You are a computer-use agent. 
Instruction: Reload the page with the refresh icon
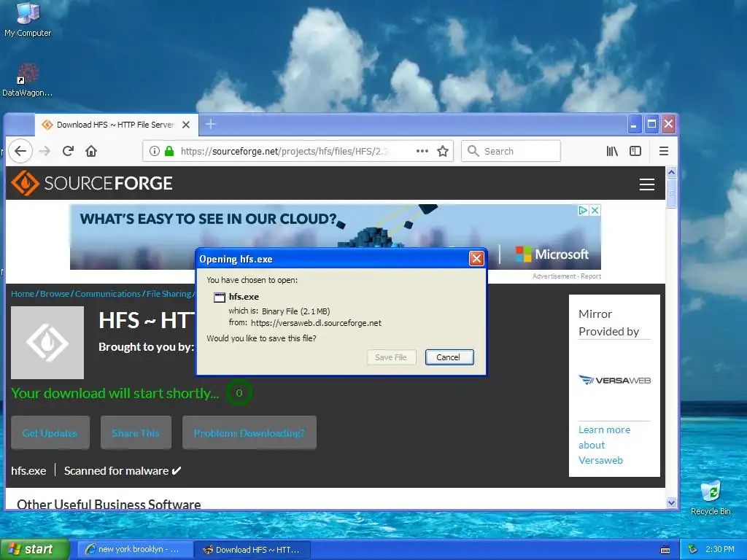(68, 151)
